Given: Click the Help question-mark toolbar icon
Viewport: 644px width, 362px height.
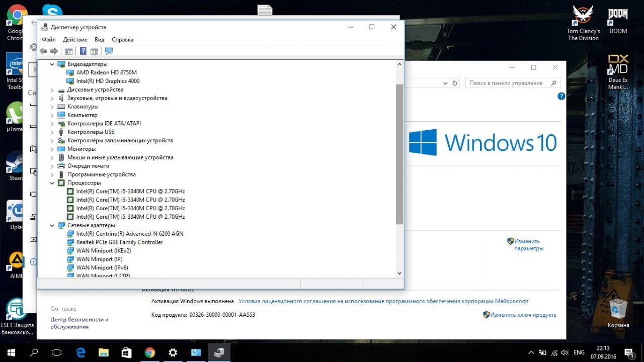Looking at the screenshot, I should 83,51.
